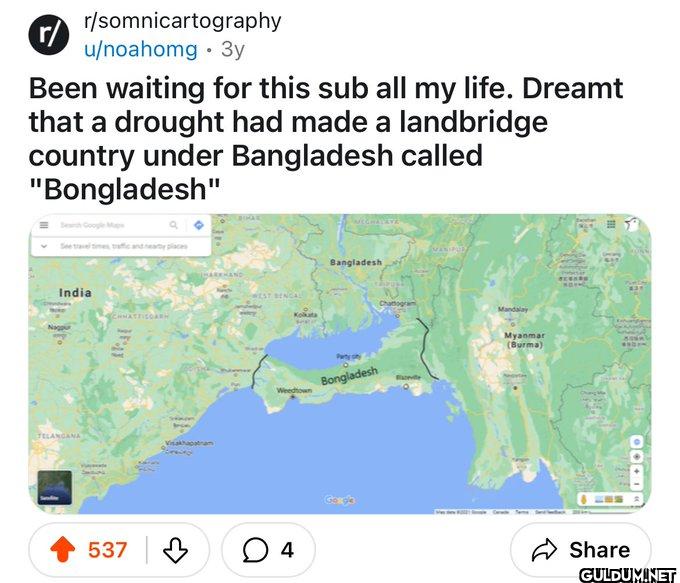Open the comments with speech bubble icon
Image resolution: width=680 pixels, height=583 pixels.
tap(268, 550)
